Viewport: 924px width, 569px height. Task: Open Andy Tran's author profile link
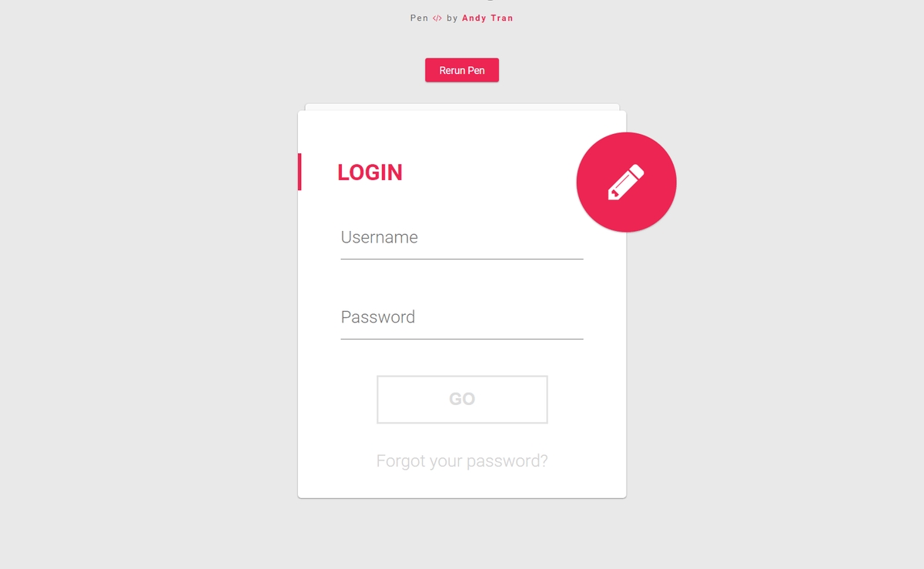pos(487,18)
